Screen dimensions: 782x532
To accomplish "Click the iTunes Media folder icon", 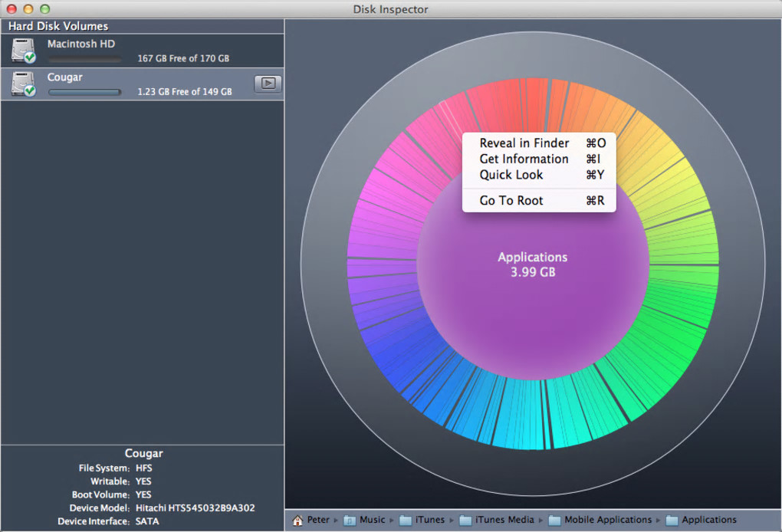I will point(465,521).
